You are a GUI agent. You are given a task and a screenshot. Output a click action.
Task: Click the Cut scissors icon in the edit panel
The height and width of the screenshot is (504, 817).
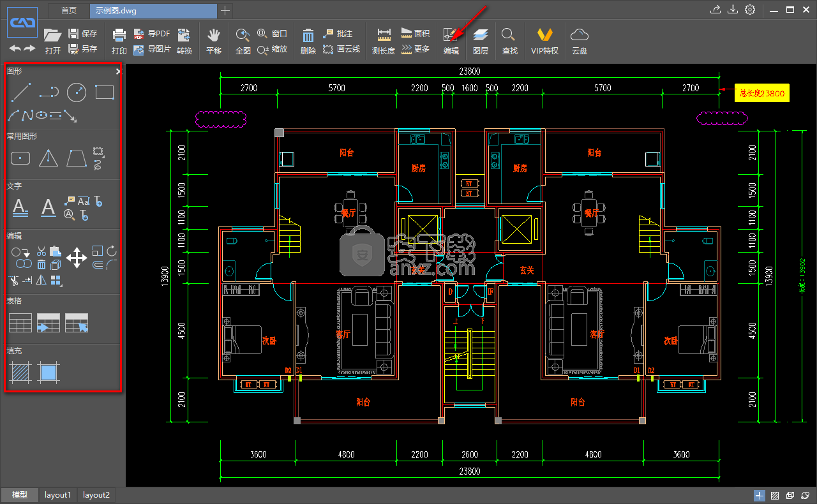pyautogui.click(x=41, y=251)
